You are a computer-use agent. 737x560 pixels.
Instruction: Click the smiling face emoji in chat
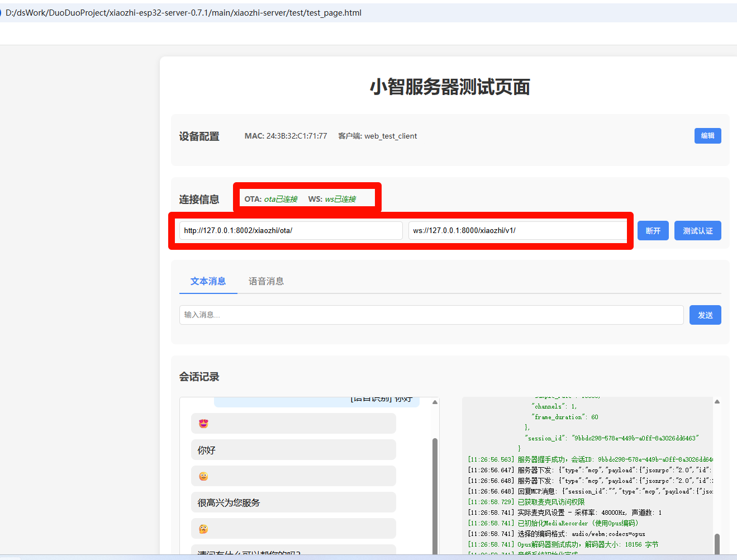[203, 476]
